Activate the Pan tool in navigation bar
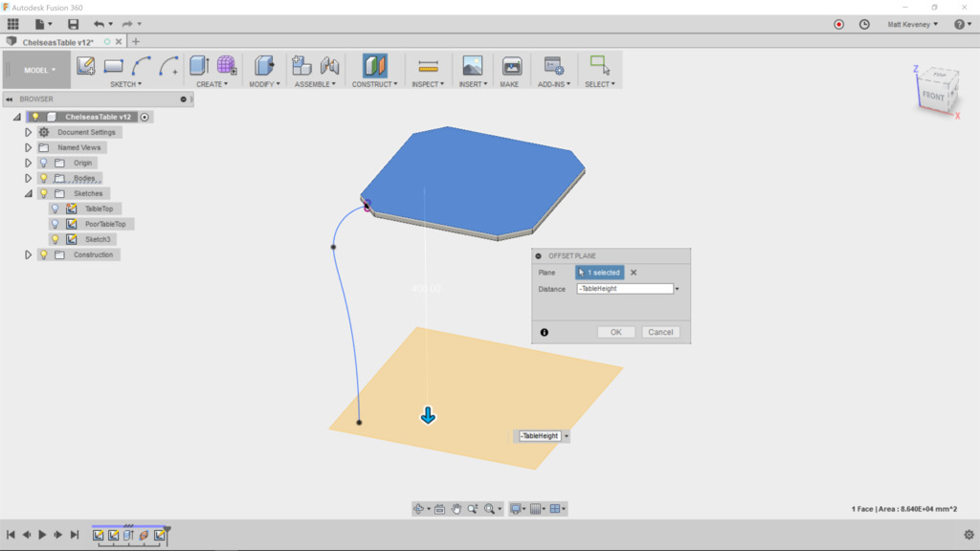The image size is (980, 551). [x=456, y=508]
